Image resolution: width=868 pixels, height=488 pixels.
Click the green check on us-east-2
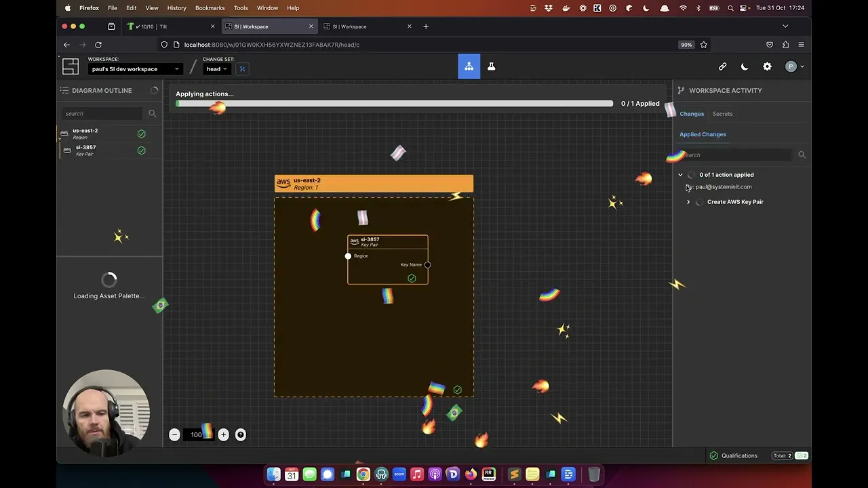pyautogui.click(x=141, y=134)
